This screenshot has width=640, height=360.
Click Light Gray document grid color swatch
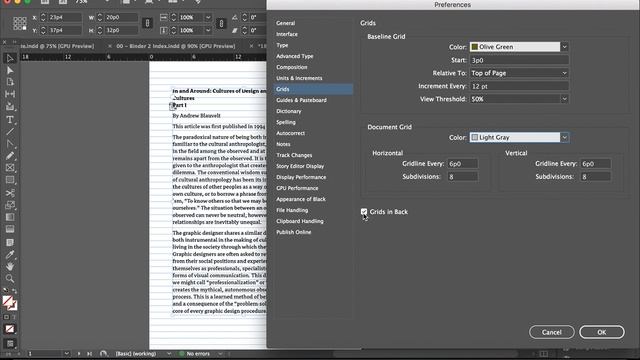[475, 138]
